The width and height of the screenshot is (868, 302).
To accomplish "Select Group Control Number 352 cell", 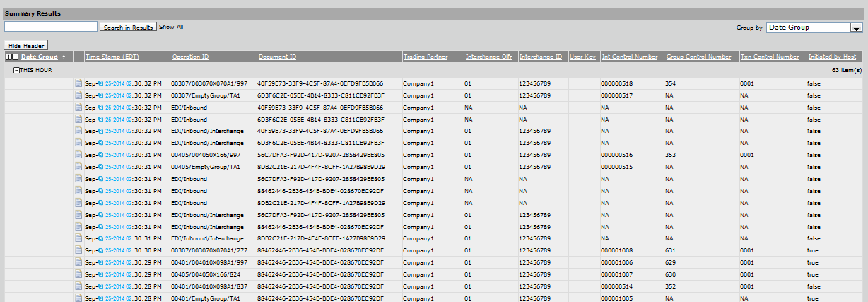I will [670, 286].
